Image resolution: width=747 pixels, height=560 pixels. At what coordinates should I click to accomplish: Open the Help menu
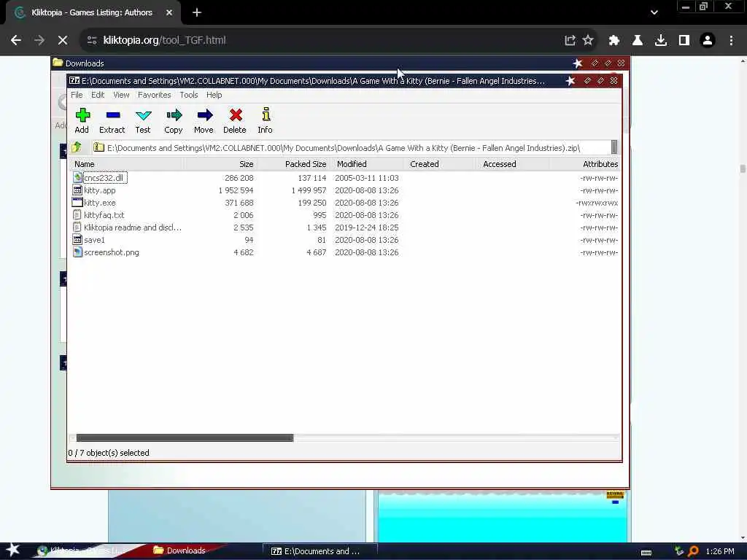214,95
